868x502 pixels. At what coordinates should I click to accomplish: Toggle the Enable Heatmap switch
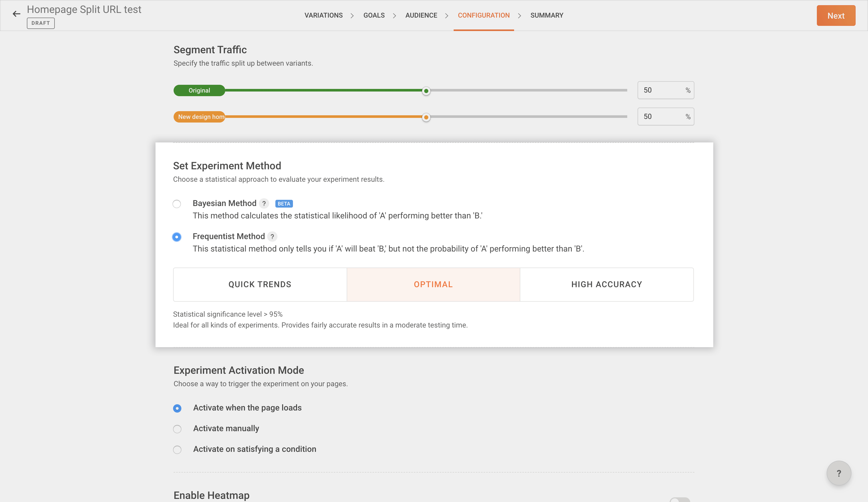point(680,500)
